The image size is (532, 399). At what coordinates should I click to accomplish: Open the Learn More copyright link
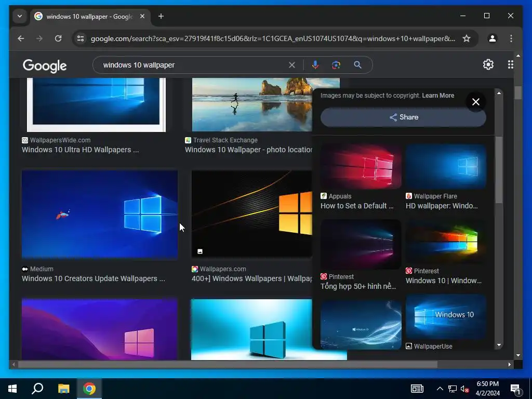(x=438, y=96)
